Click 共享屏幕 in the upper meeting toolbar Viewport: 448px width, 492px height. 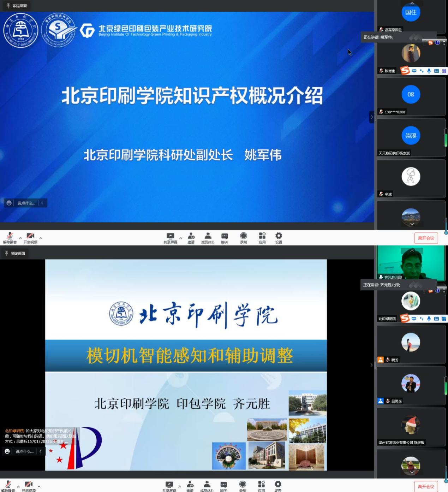[x=170, y=238]
